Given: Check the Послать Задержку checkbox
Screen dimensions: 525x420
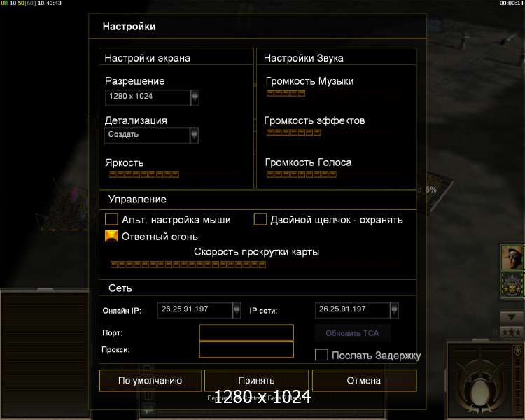Looking at the screenshot, I should (321, 355).
